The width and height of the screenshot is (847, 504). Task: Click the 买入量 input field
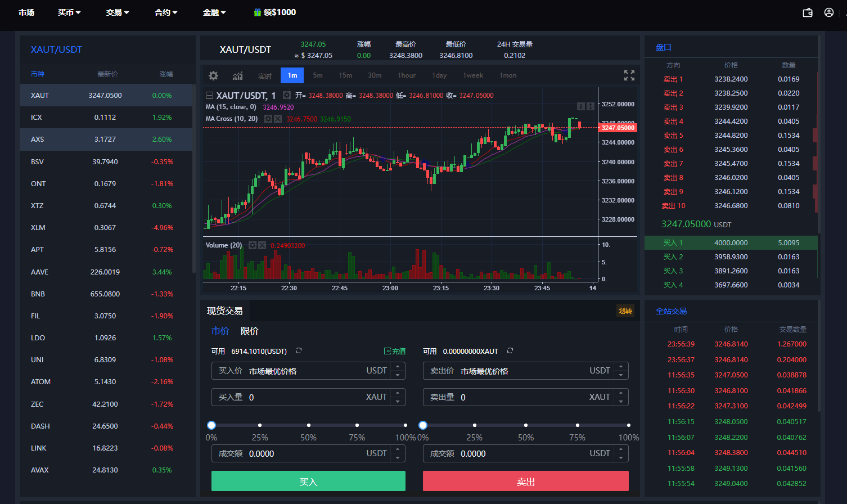tap(304, 397)
